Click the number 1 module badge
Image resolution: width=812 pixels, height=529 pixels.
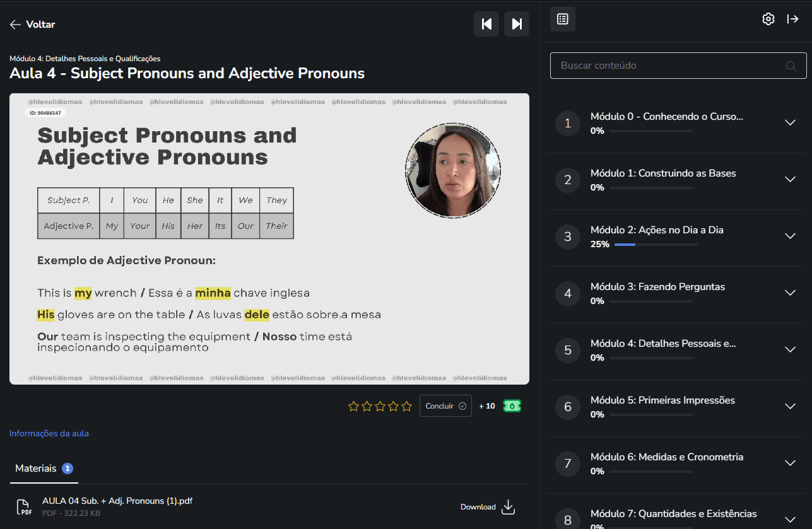(568, 124)
